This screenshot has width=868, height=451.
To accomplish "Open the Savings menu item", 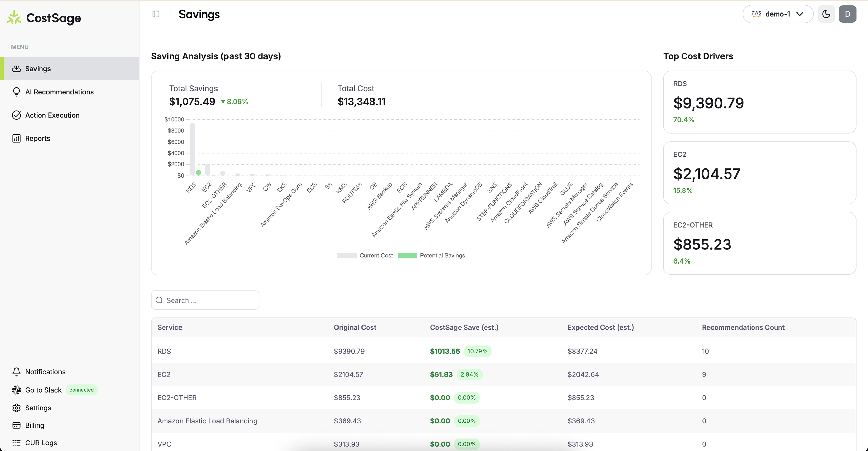I will [70, 69].
